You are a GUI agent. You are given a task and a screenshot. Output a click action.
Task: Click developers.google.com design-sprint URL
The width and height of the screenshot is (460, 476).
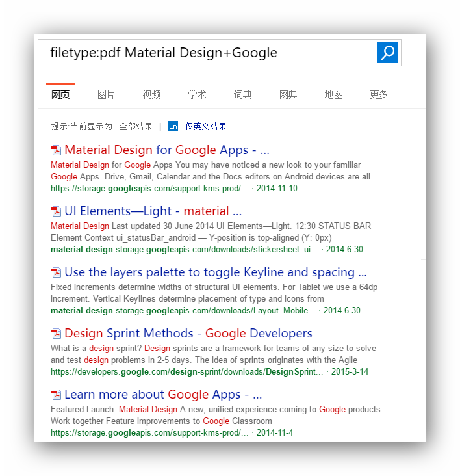click(186, 371)
